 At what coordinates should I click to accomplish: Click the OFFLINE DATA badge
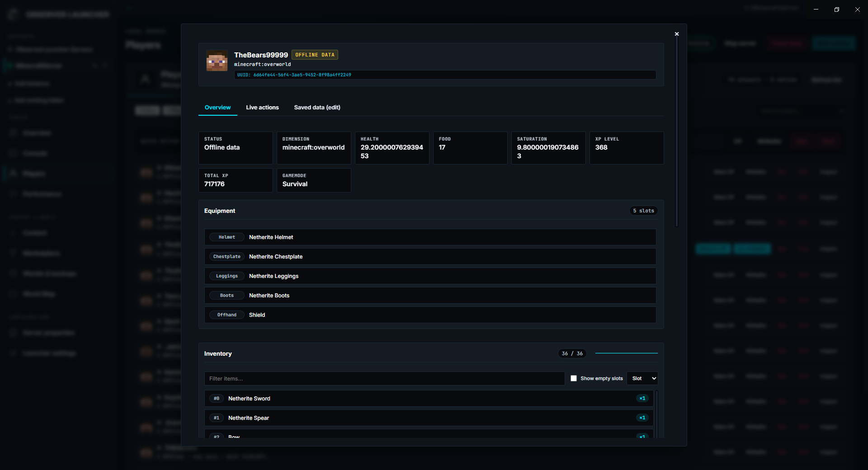click(315, 55)
